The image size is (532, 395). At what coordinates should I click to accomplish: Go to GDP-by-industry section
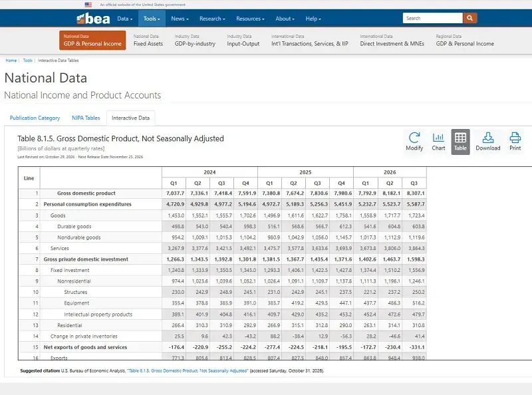click(x=195, y=41)
